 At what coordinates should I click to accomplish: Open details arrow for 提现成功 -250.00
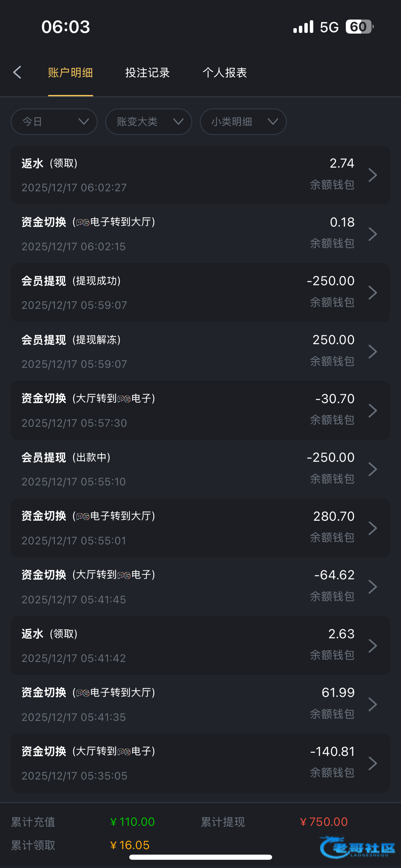tap(373, 293)
